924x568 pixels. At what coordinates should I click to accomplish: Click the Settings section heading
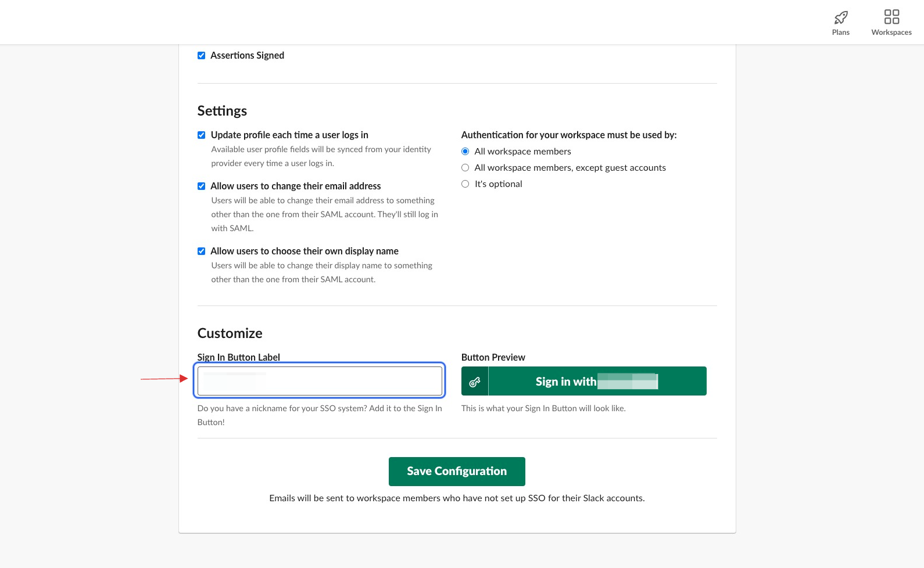pyautogui.click(x=222, y=111)
